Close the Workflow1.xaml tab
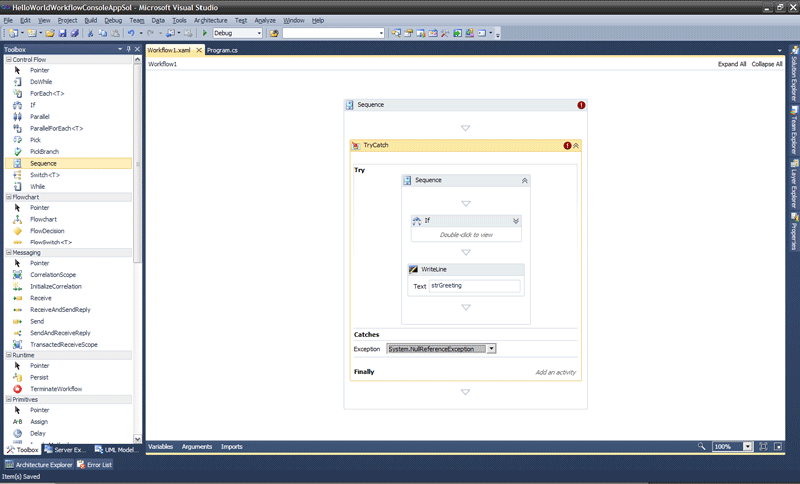The image size is (800, 484). (199, 50)
